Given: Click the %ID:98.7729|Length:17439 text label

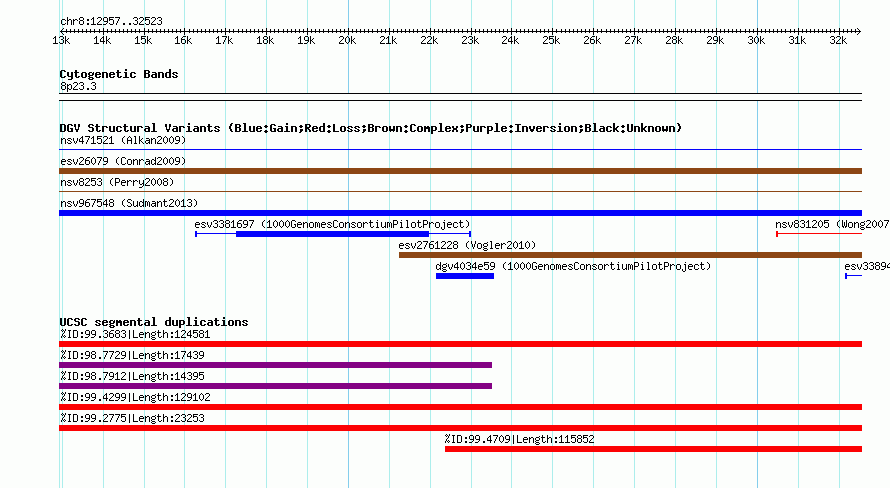Looking at the screenshot, I should click(x=132, y=355).
